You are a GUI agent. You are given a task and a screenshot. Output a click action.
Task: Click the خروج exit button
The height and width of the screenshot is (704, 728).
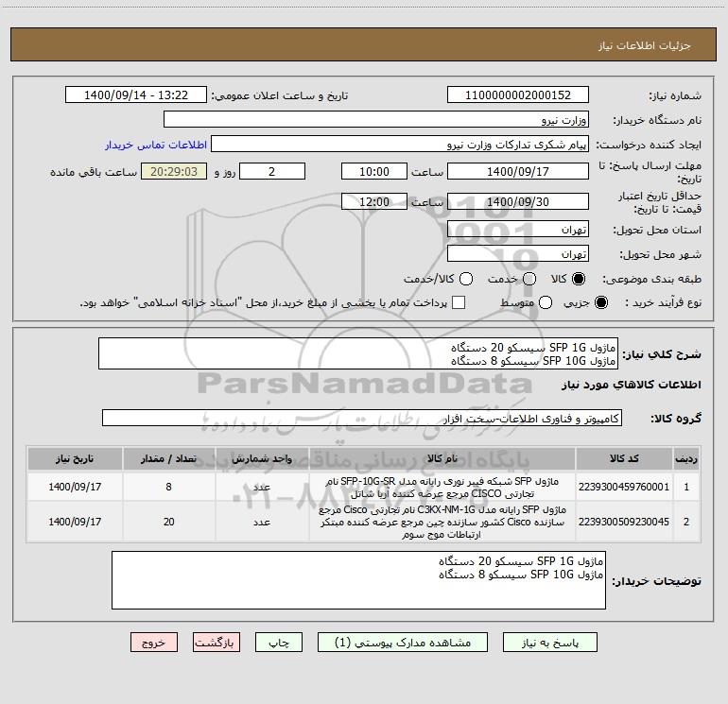pos(154,643)
